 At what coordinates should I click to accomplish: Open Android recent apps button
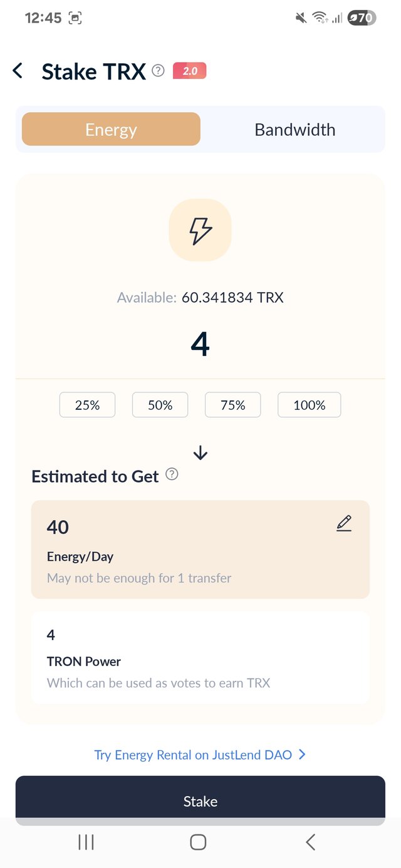click(86, 842)
